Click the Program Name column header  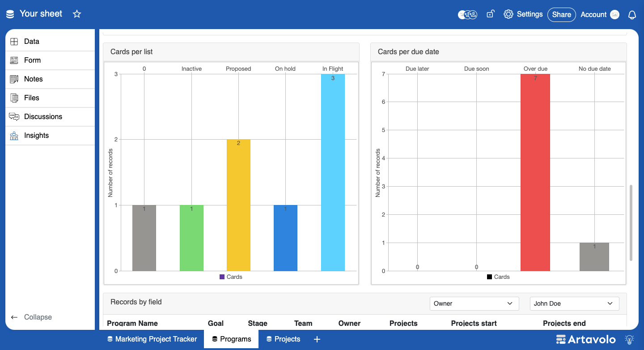132,323
